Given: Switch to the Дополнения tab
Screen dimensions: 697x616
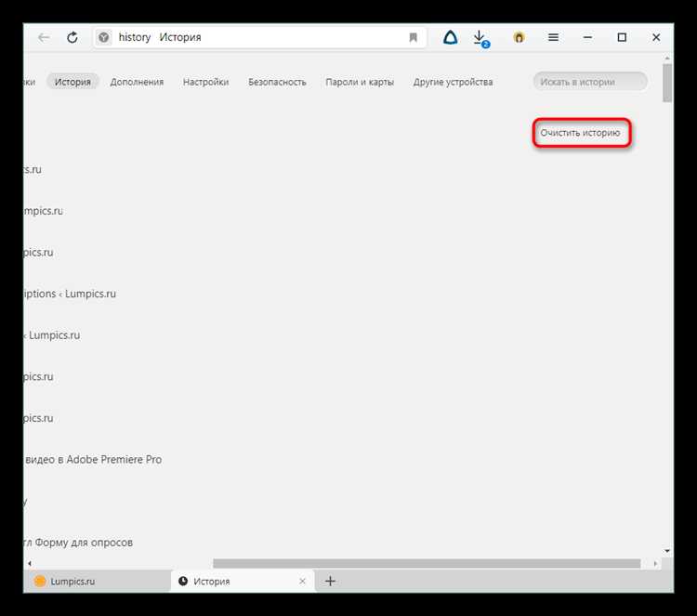Looking at the screenshot, I should pos(137,82).
